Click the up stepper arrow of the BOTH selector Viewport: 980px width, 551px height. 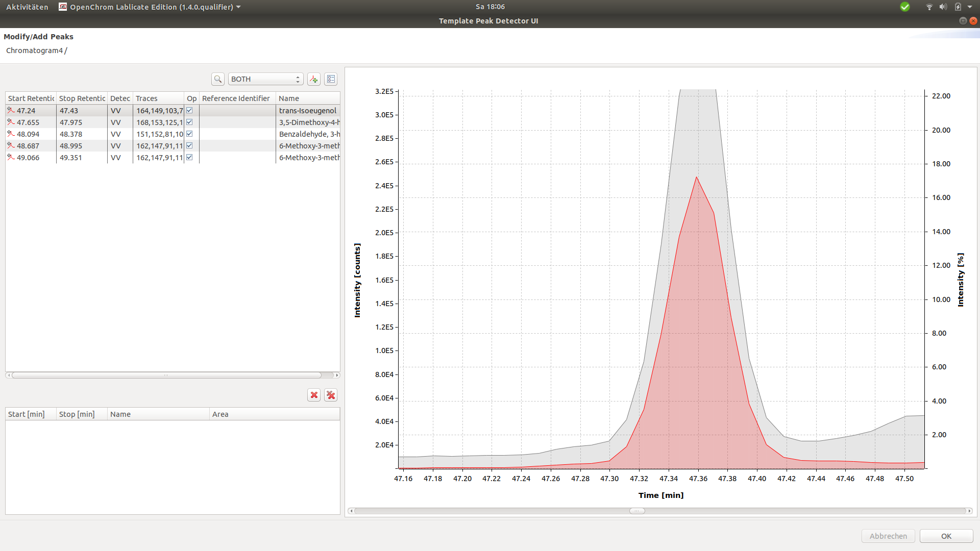coord(297,76)
